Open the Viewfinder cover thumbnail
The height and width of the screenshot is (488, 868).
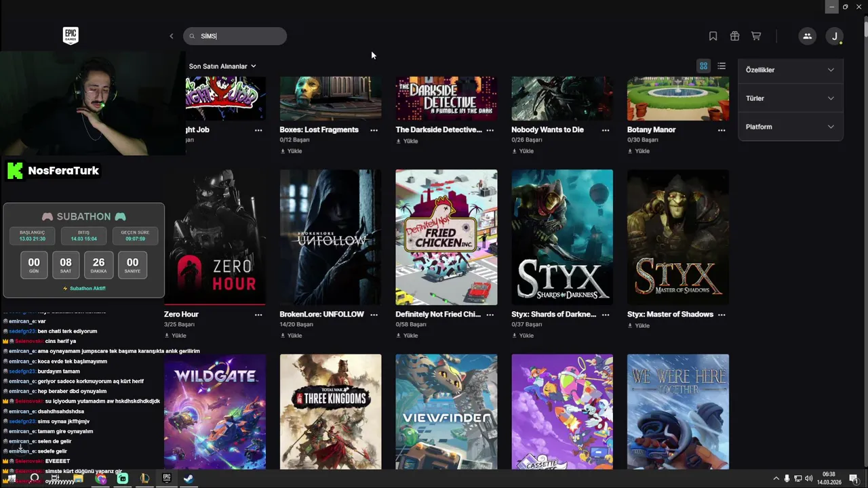446,411
